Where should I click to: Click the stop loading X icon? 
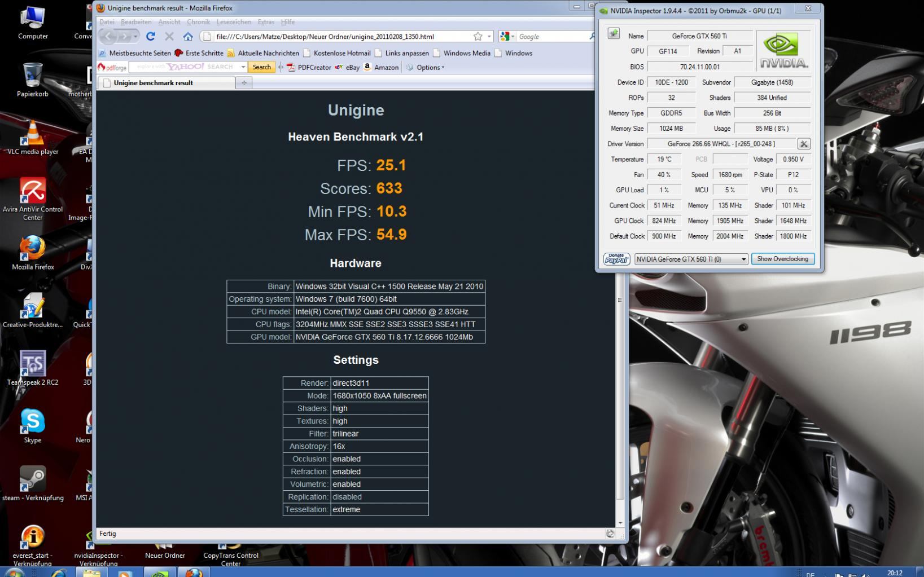point(169,37)
